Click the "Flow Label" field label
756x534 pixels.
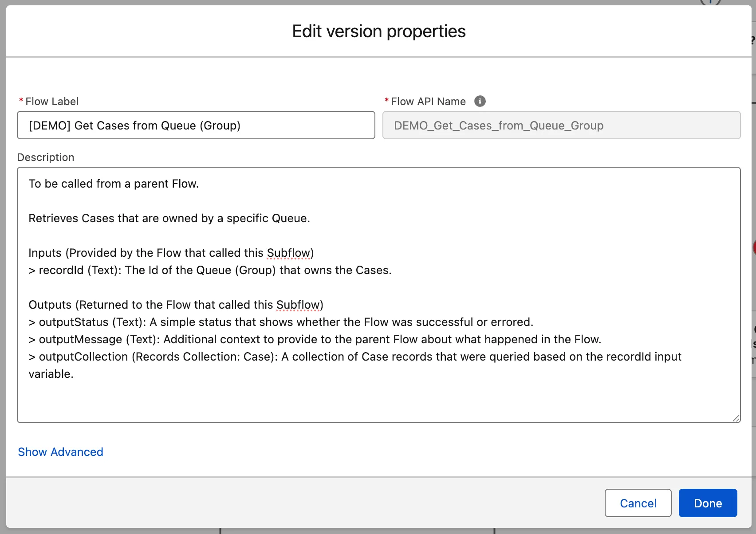point(52,102)
